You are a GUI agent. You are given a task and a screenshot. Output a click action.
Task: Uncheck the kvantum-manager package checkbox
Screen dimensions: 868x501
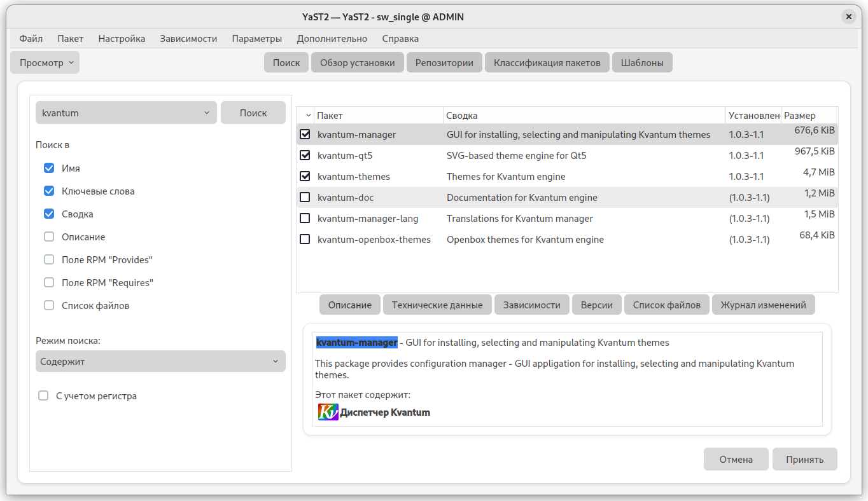(305, 134)
